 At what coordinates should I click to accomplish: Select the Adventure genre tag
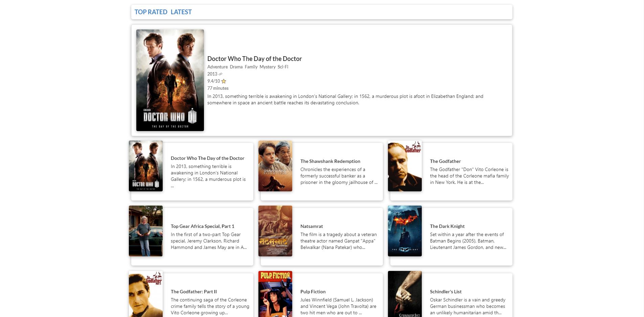pyautogui.click(x=217, y=67)
